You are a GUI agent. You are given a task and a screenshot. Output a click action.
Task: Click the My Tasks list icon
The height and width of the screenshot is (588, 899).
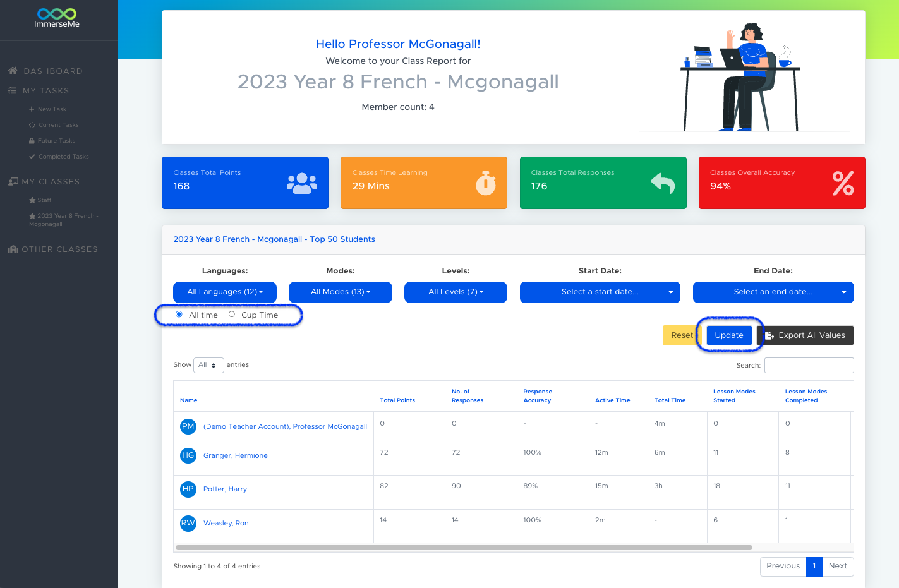(12, 91)
